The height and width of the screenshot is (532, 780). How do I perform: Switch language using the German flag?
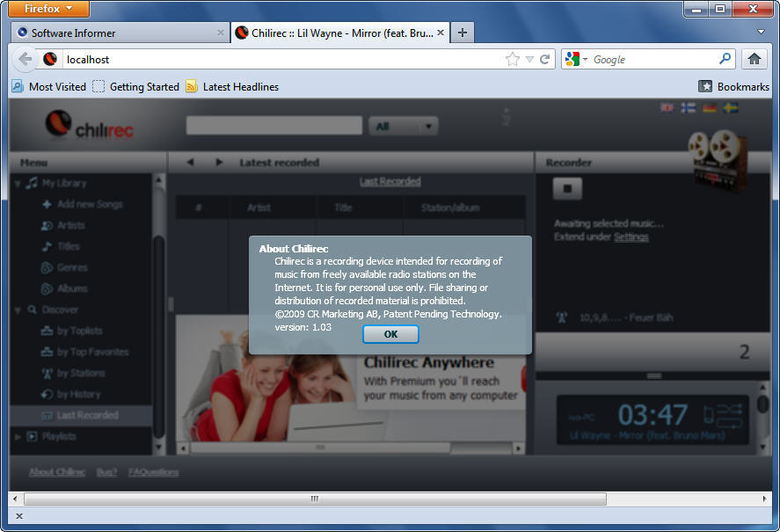pos(709,106)
